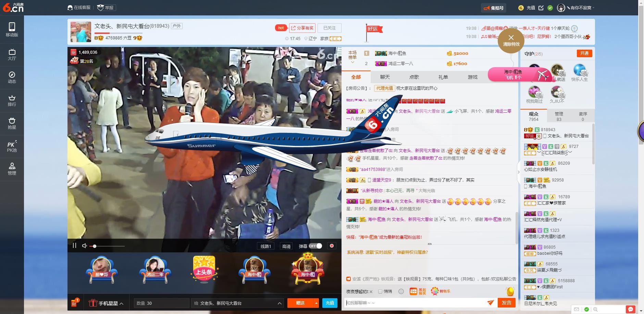The height and width of the screenshot is (314, 644).
Task: Switch to 礼单 tab
Action: point(443,77)
